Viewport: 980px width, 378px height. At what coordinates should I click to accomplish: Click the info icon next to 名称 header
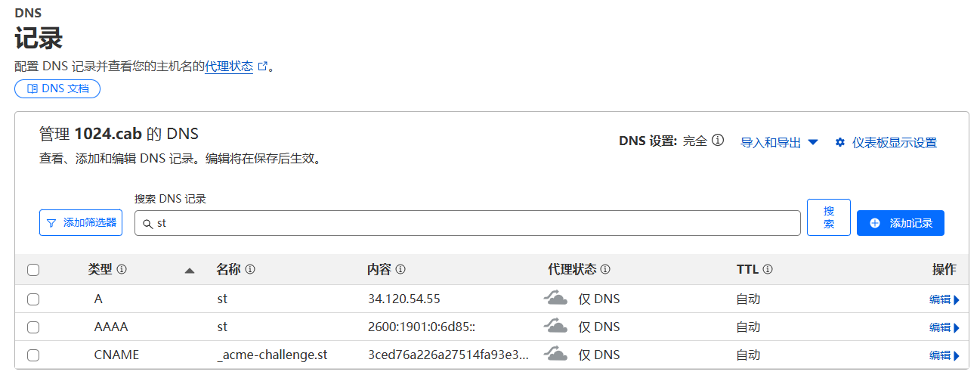[250, 269]
